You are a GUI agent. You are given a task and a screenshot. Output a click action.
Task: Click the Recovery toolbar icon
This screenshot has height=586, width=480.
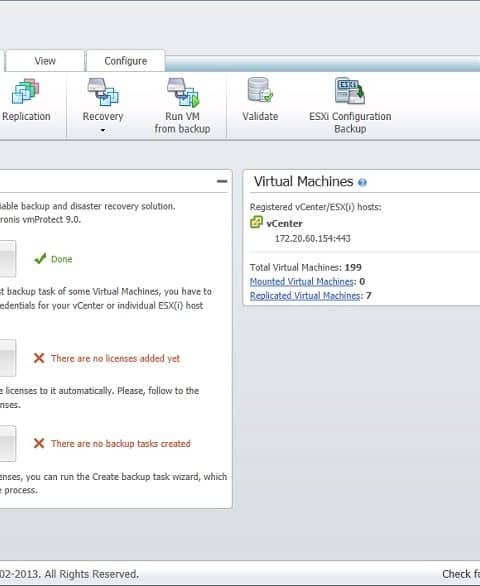tap(103, 92)
